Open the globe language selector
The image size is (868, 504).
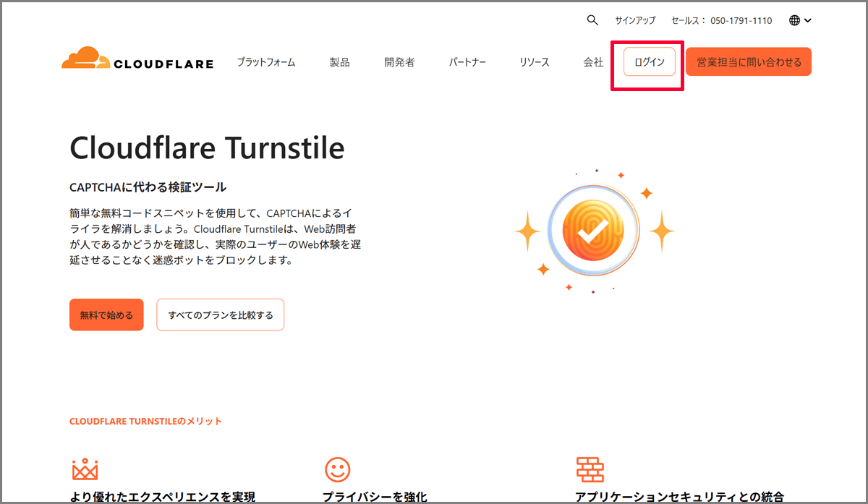pos(795,20)
